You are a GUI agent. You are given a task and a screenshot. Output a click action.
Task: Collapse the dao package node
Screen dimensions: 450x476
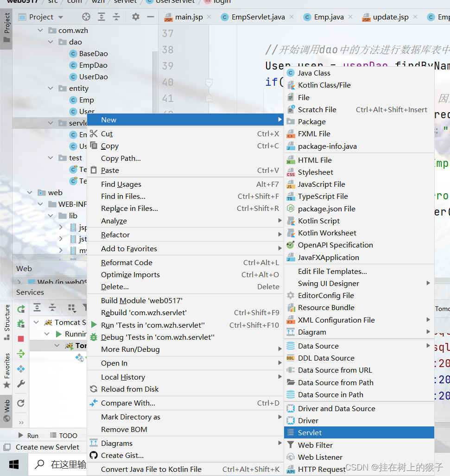tap(51, 42)
